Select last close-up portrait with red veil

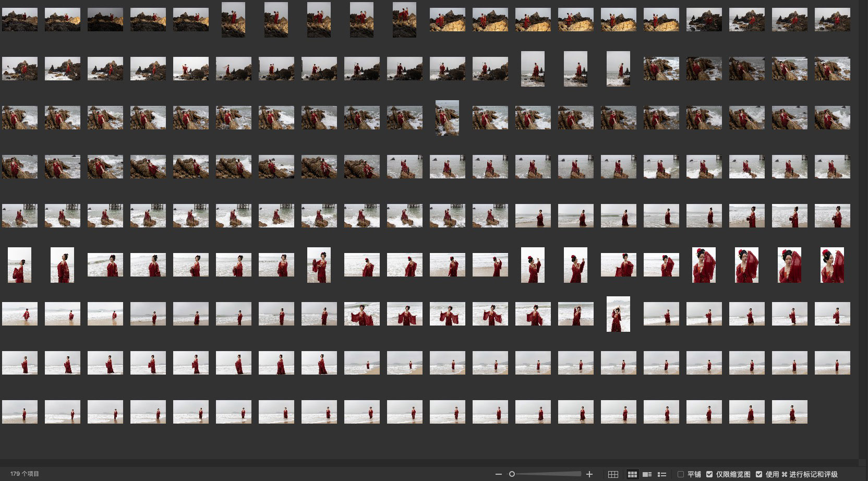point(832,265)
